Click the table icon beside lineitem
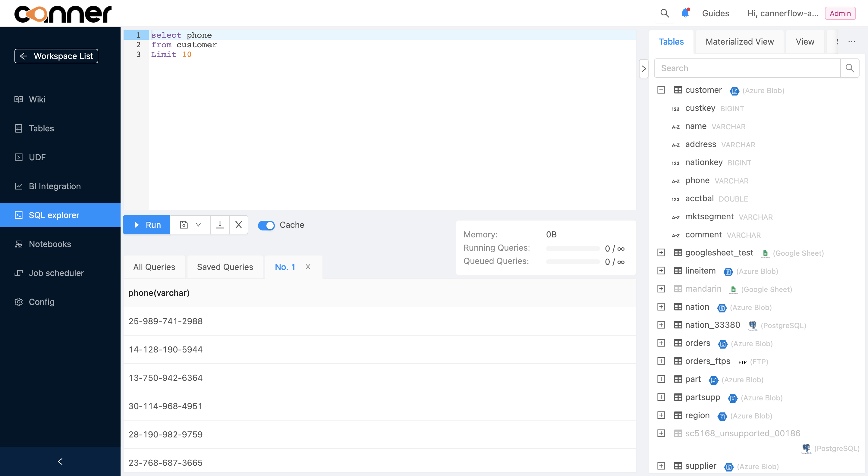 [x=678, y=271]
